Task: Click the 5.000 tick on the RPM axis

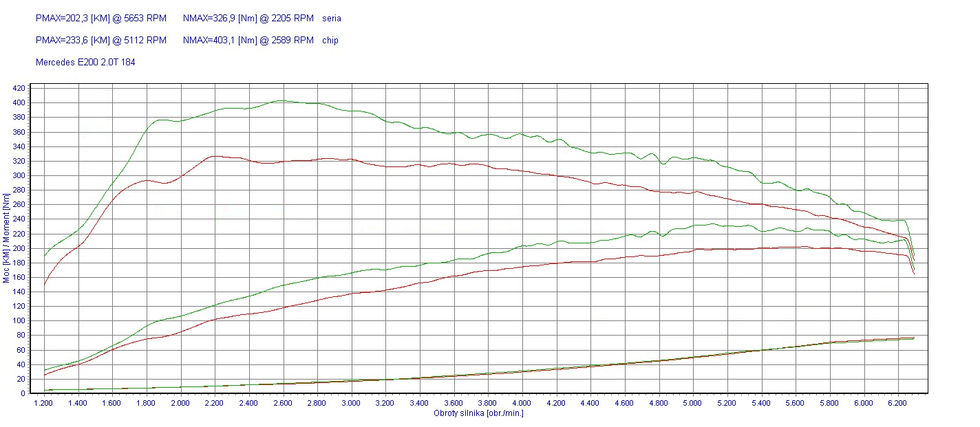Action: [x=692, y=404]
